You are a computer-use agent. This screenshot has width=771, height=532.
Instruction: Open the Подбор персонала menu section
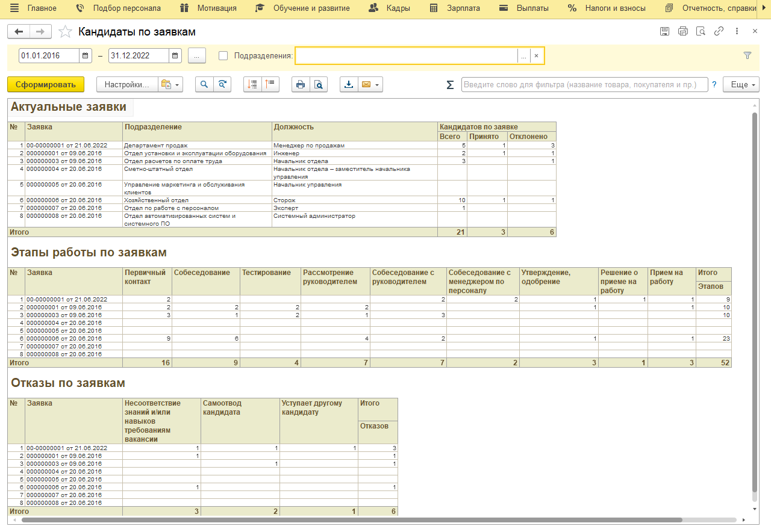(119, 8)
